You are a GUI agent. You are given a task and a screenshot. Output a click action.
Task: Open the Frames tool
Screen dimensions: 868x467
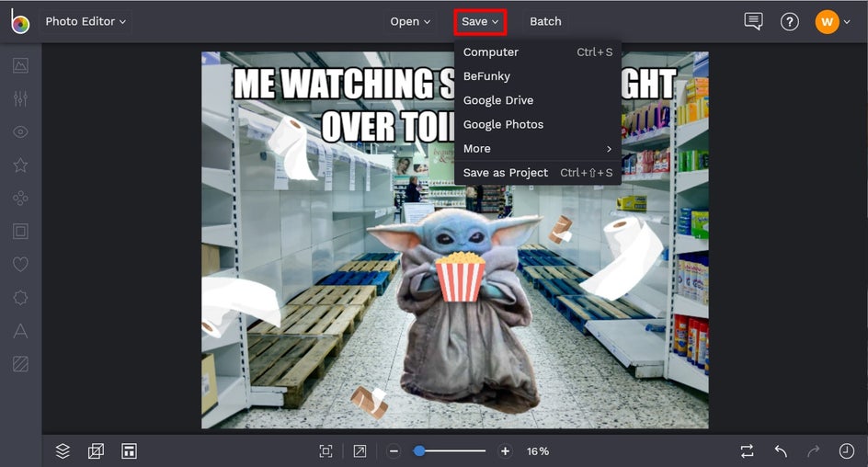click(x=20, y=232)
